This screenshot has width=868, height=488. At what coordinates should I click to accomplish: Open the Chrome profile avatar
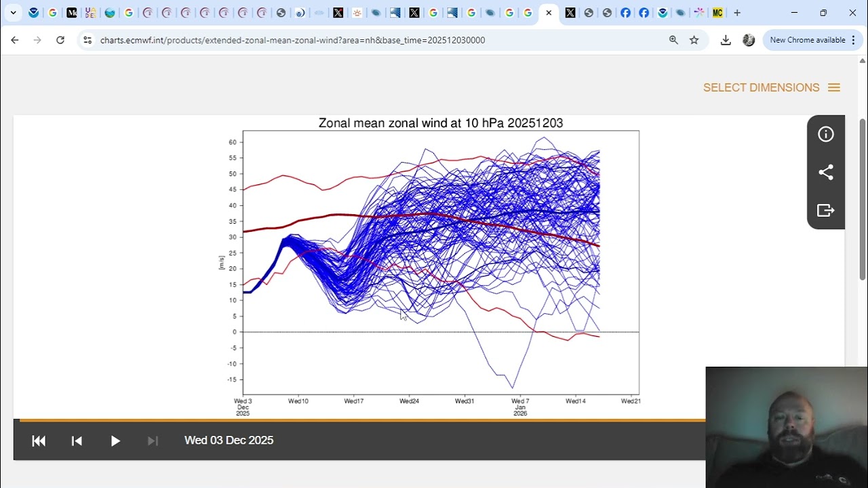pos(749,40)
